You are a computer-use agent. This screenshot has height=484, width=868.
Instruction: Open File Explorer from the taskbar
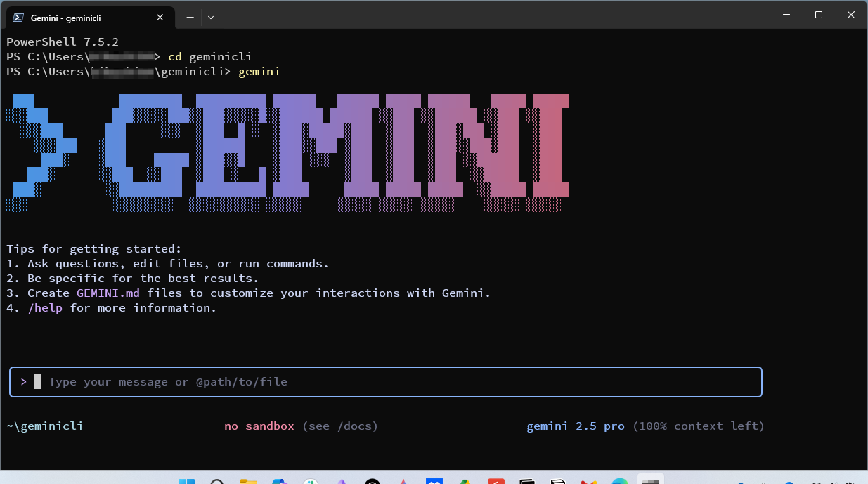pyautogui.click(x=248, y=481)
